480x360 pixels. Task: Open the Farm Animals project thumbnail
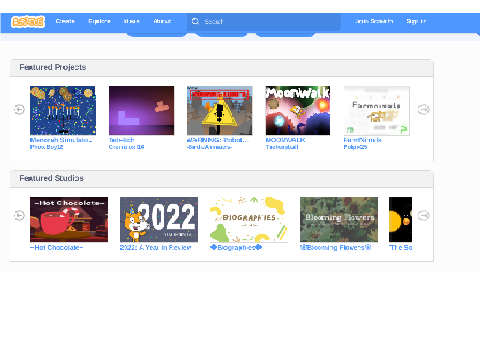[377, 110]
